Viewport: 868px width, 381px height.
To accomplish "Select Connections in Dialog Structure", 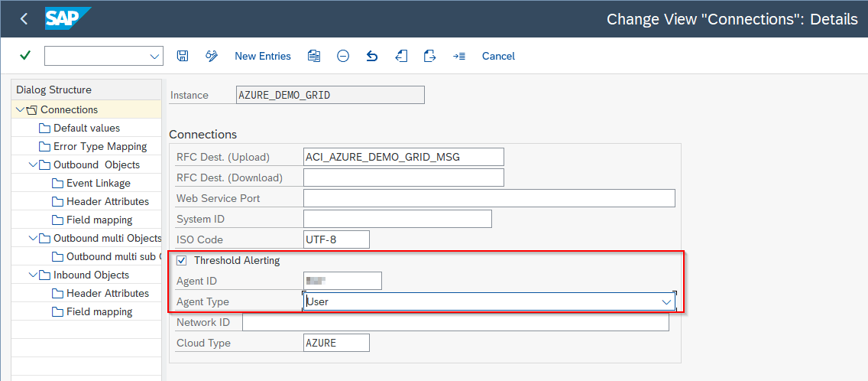I will tap(70, 109).
